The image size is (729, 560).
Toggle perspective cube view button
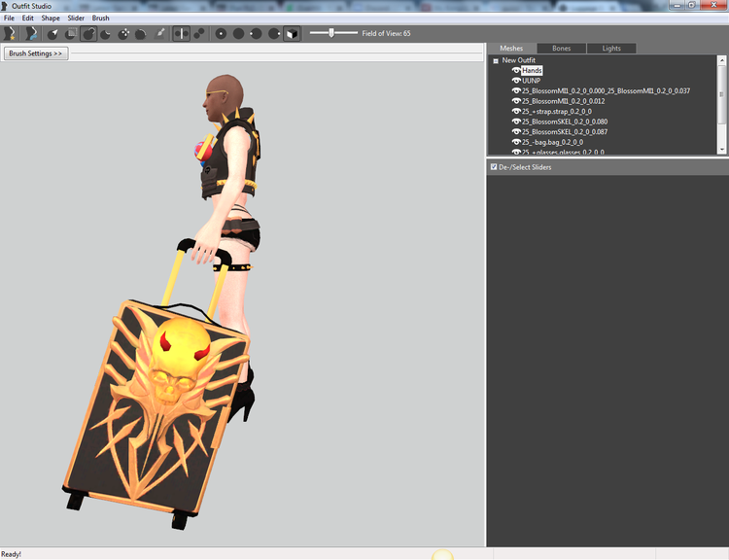[x=292, y=33]
